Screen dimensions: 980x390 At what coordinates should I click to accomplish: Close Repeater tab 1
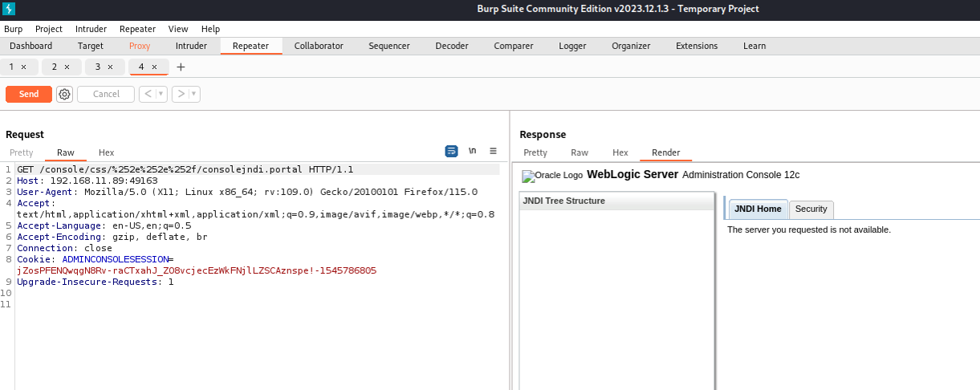(x=23, y=67)
